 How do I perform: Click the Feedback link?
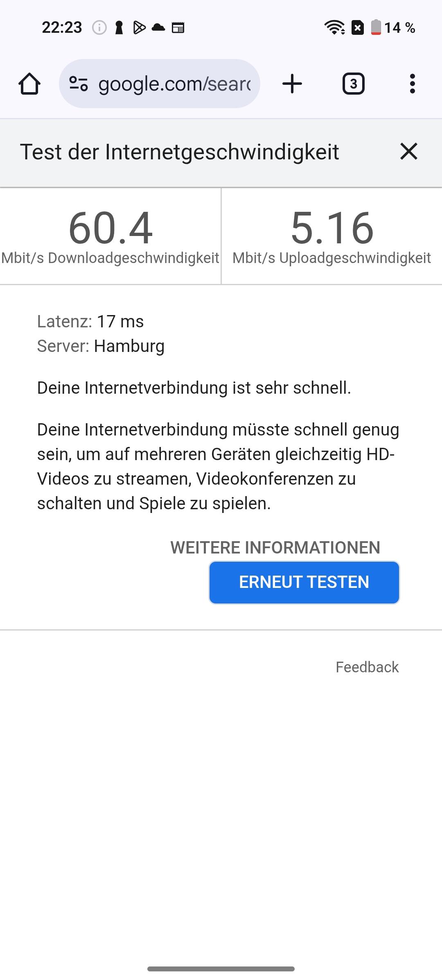click(367, 667)
